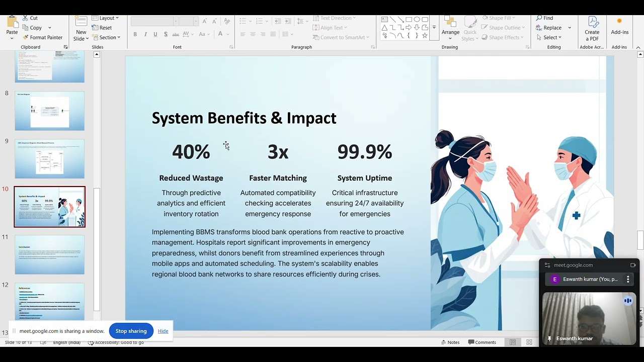The image size is (644, 362).
Task: Expand the Section dropdown
Action: (106, 37)
